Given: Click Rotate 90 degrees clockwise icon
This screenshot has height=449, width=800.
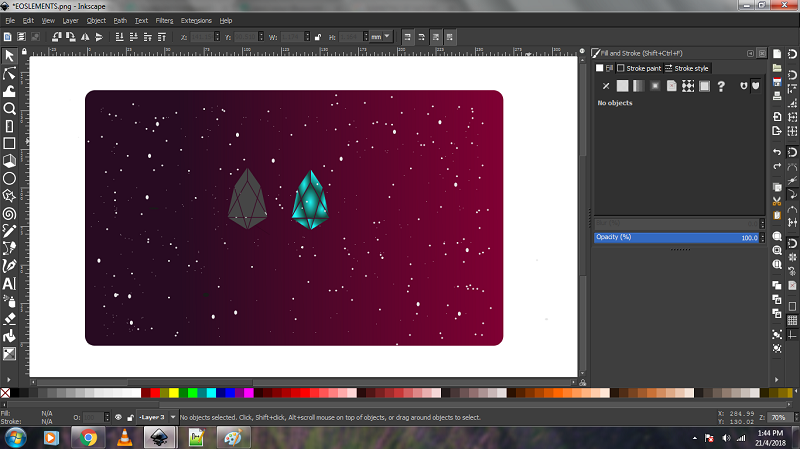Looking at the screenshot, I should click(71, 37).
